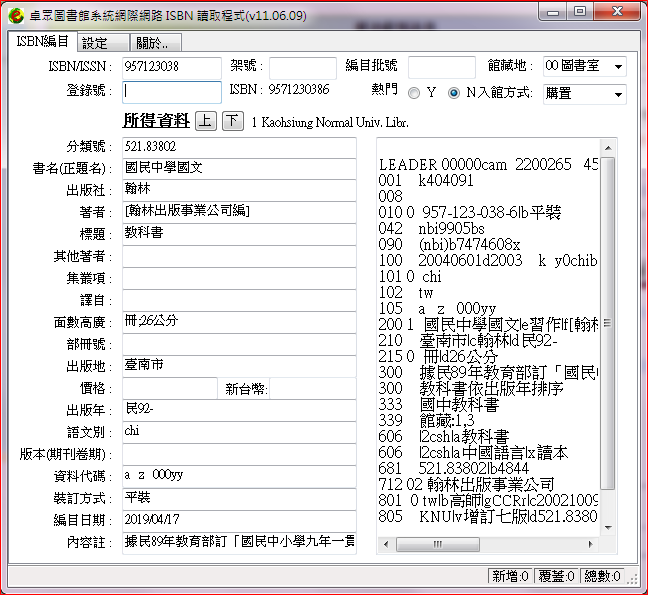
Task: Click the MARC panel scroll up arrow
Action: (x=608, y=148)
